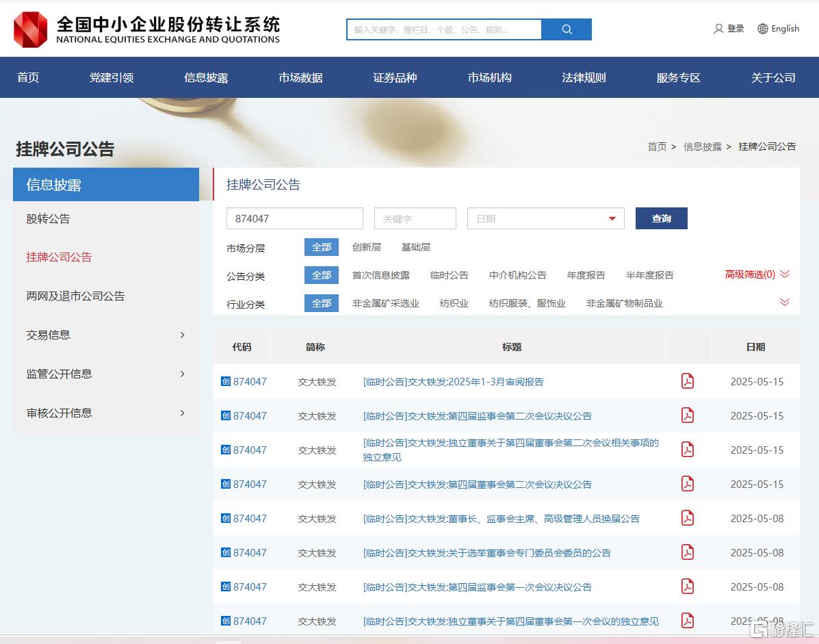Image resolution: width=819 pixels, height=644 pixels.
Task: Open 两网及退市公司公告 in sidebar
Action: coord(76,296)
